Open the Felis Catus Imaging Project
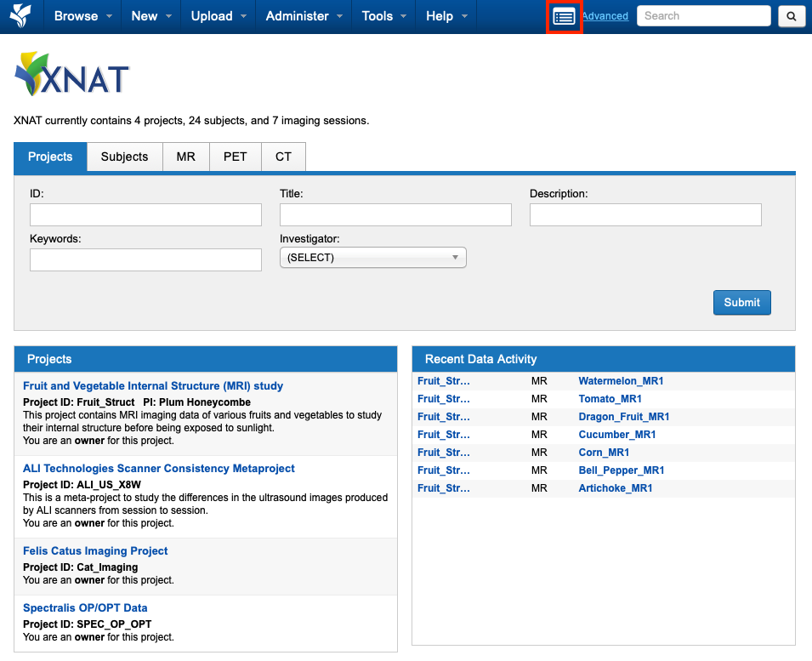This screenshot has height=661, width=812. point(95,551)
